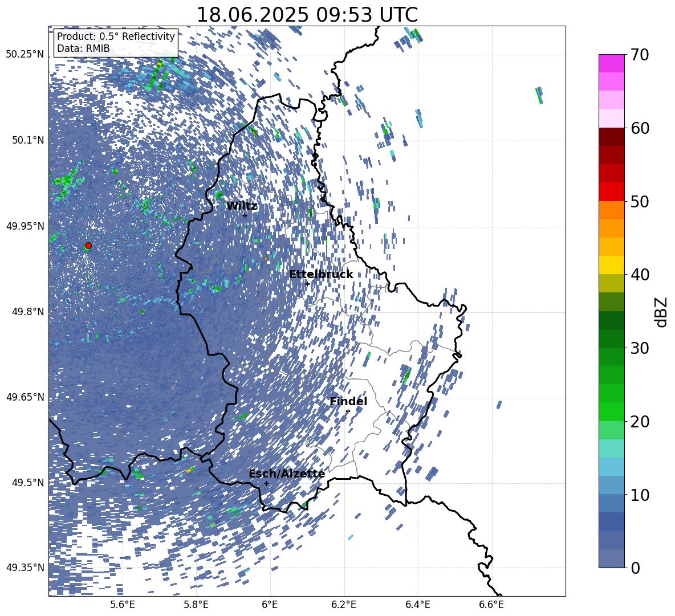
Task: Click the 50.25°N latitude label
Action: point(25,54)
